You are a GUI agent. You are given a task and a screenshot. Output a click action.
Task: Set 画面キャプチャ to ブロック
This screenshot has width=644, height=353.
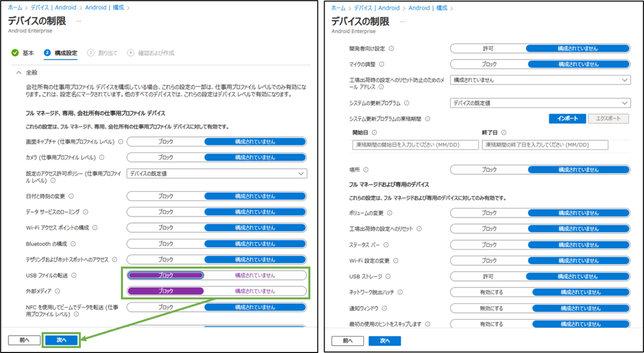166,142
